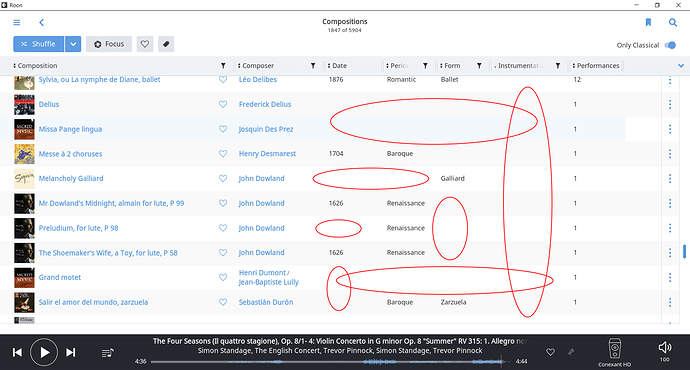
Task: Skip to the previous track
Action: tap(17, 352)
